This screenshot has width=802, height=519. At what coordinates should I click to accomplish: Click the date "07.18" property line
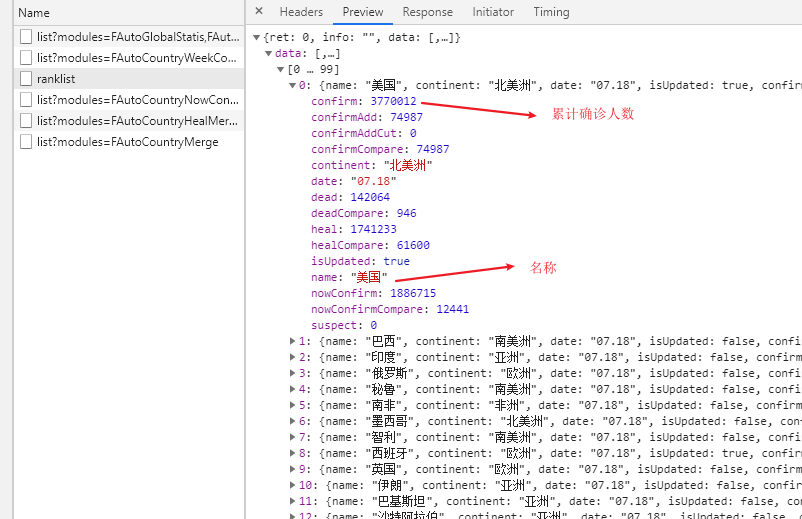[x=353, y=181]
